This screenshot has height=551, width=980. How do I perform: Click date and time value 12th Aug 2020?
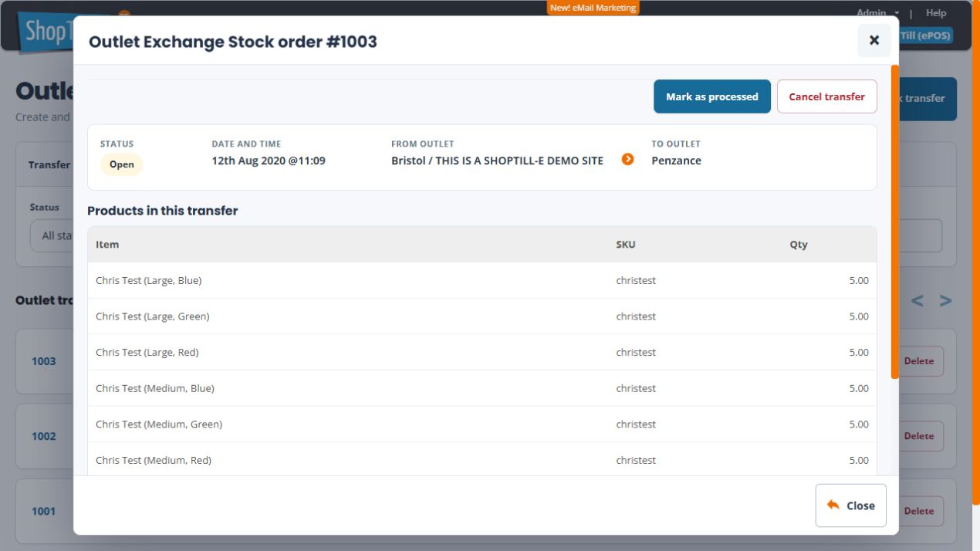pos(269,161)
